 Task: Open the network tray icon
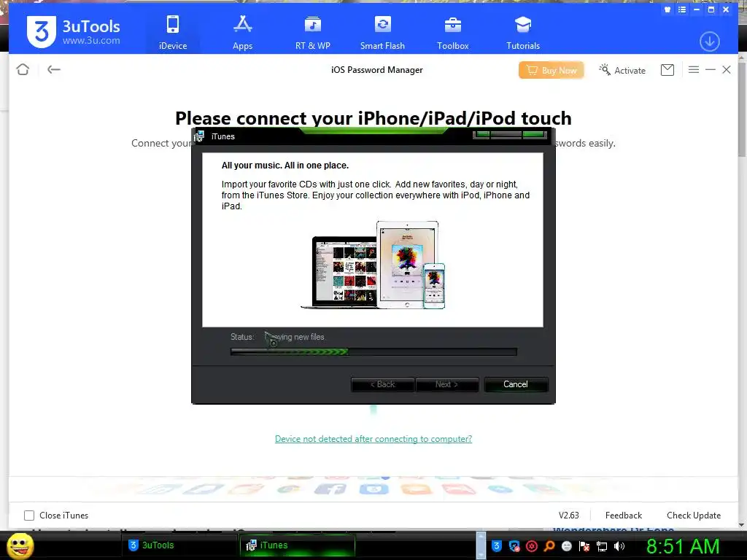point(602,546)
